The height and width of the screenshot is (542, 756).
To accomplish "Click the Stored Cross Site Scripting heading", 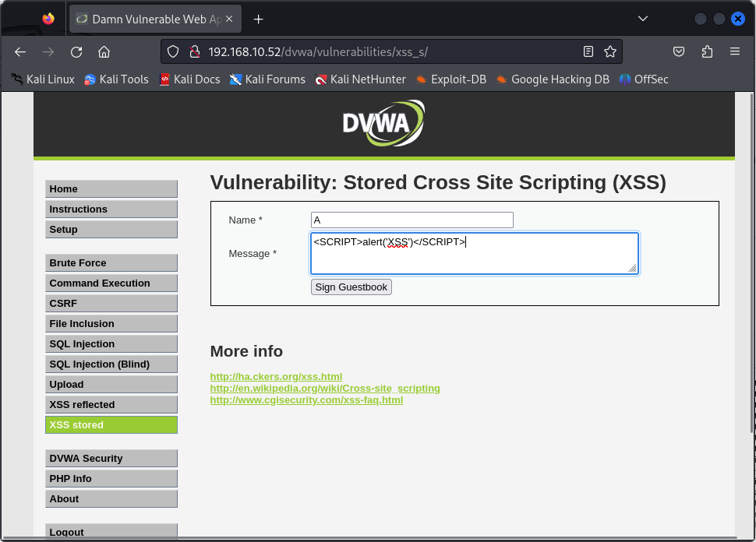I will [438, 182].
